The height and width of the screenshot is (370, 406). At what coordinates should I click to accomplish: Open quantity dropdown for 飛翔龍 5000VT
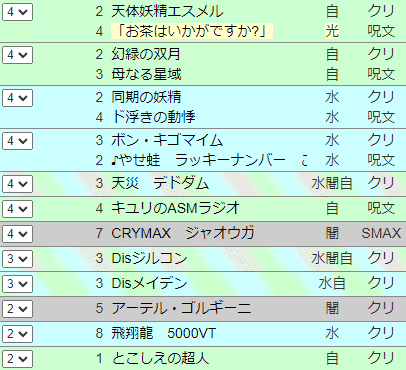coord(17,334)
